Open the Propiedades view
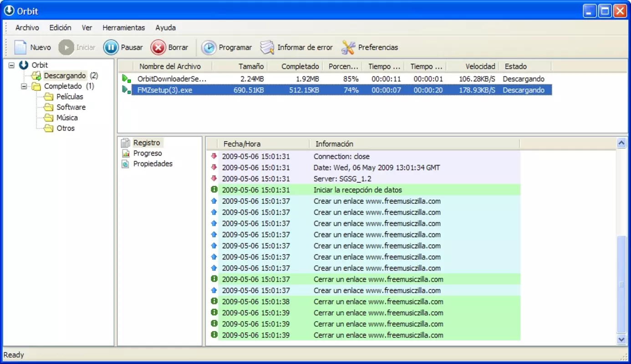Screen dimensions: 631x364 click(153, 164)
